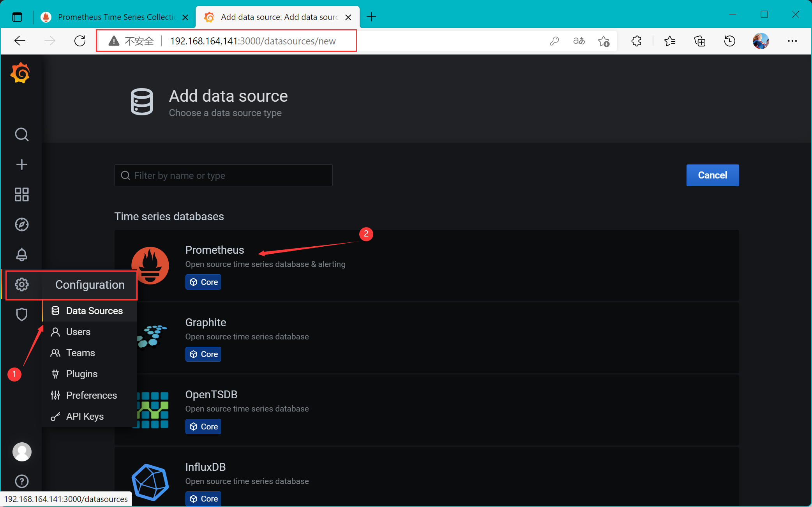812x507 pixels.
Task: Open the Server Admin shield icon
Action: click(21, 314)
